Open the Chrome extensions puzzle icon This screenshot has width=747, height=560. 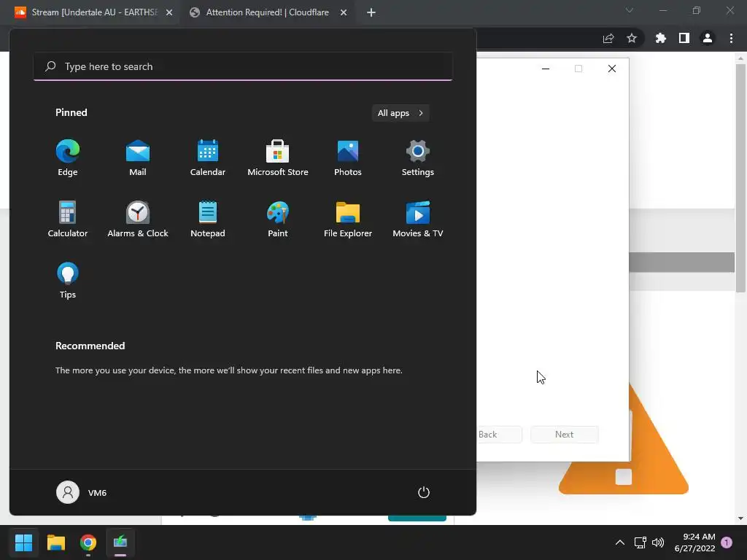[661, 39]
